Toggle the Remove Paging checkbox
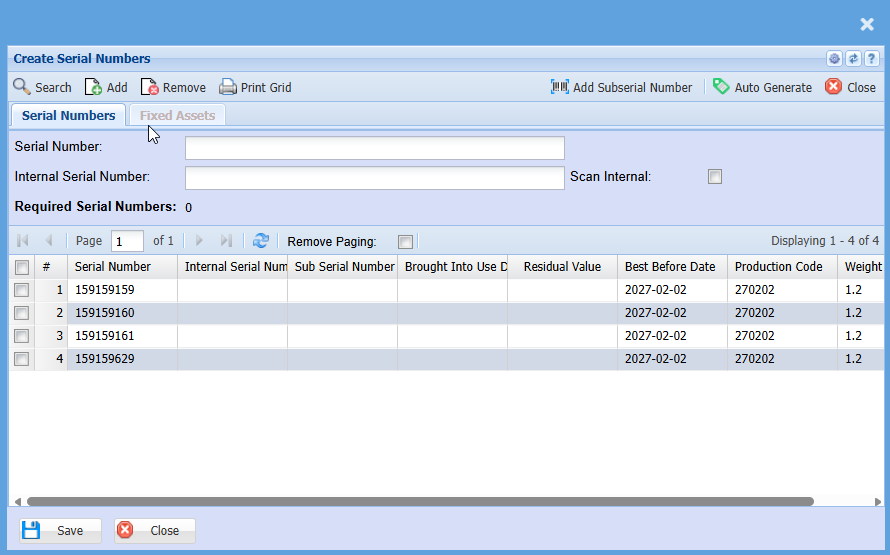The width and height of the screenshot is (890, 555). (405, 241)
